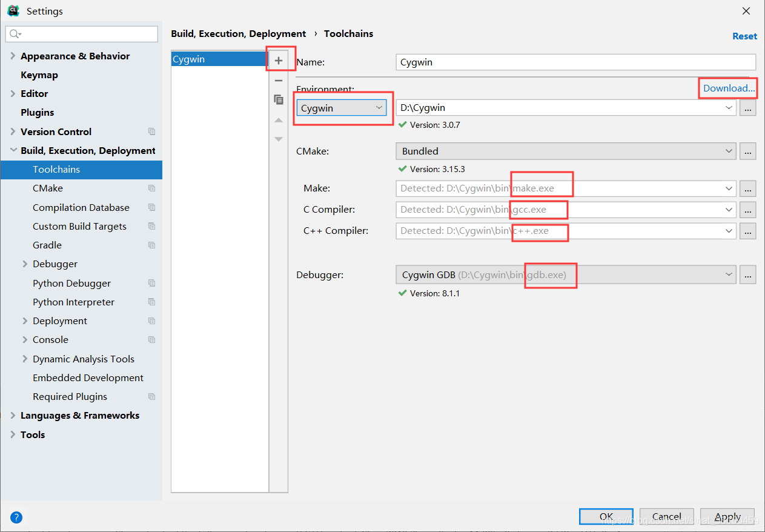Expand the Debugger subsection

(x=25, y=264)
